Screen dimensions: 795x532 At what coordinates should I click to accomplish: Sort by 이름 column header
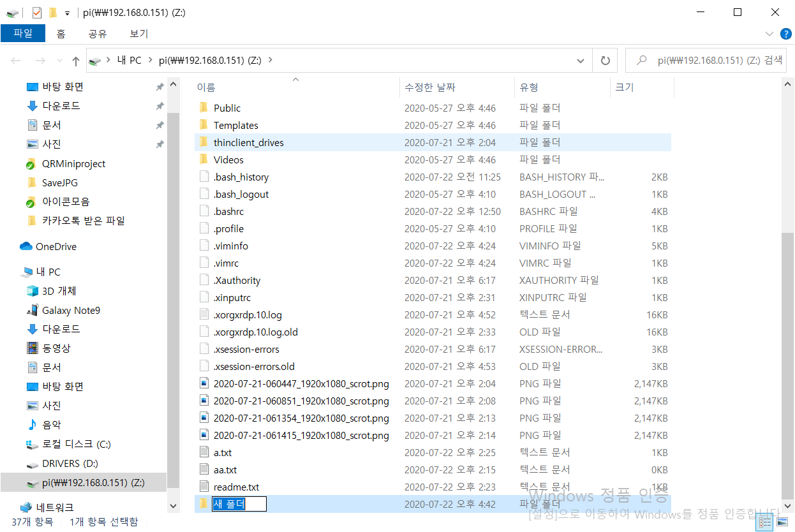pyautogui.click(x=205, y=87)
